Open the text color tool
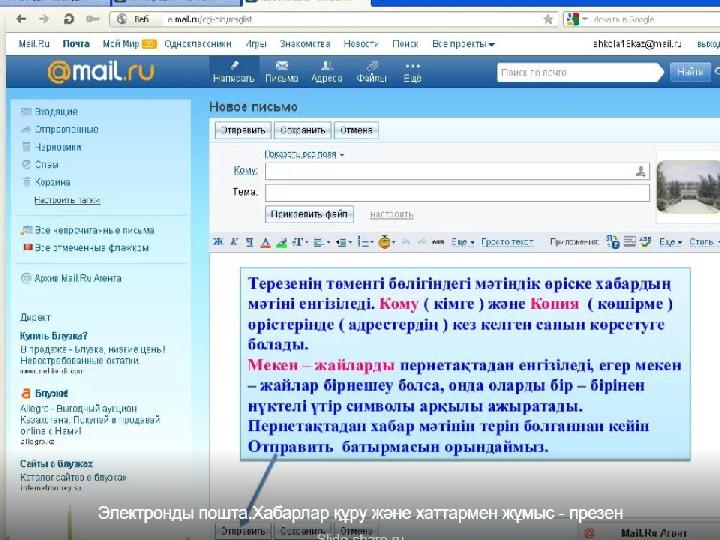This screenshot has width=720, height=540. [x=265, y=242]
